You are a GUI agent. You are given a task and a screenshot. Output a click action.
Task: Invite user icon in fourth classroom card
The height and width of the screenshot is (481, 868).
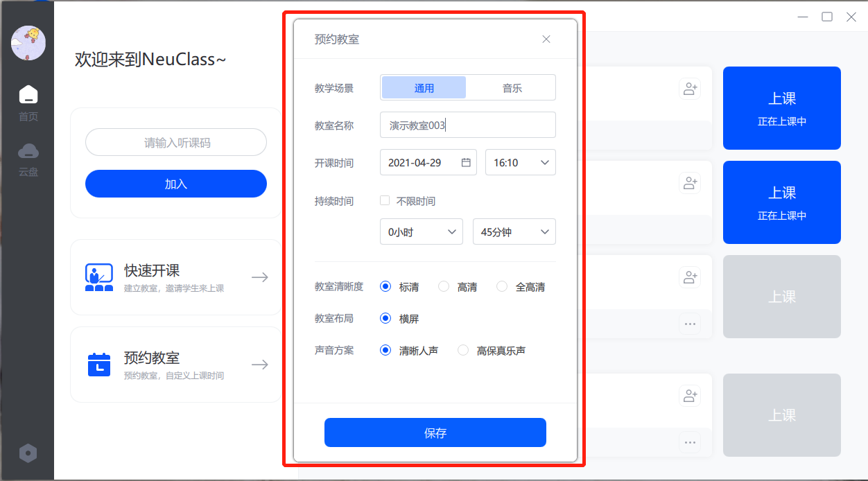[690, 396]
